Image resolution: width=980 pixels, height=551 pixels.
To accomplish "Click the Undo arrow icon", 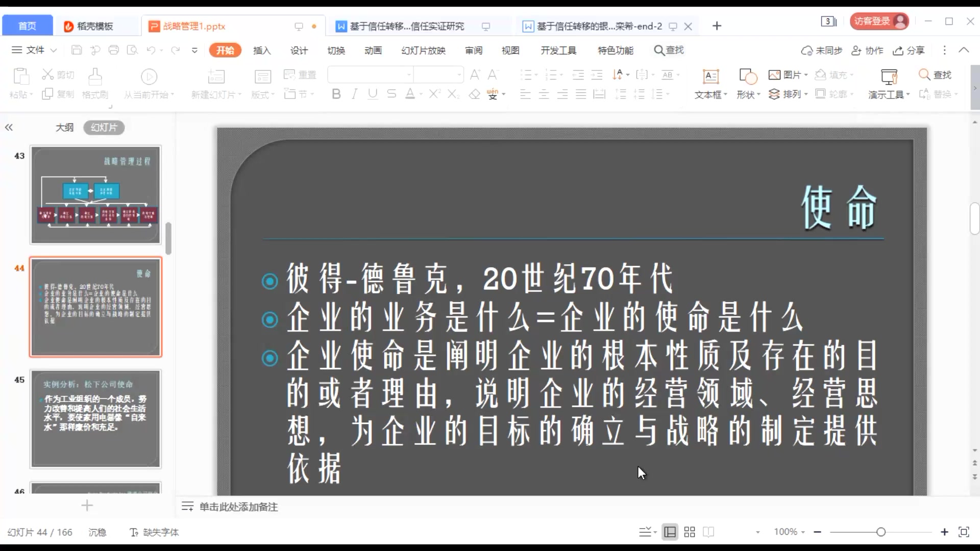I will click(151, 50).
